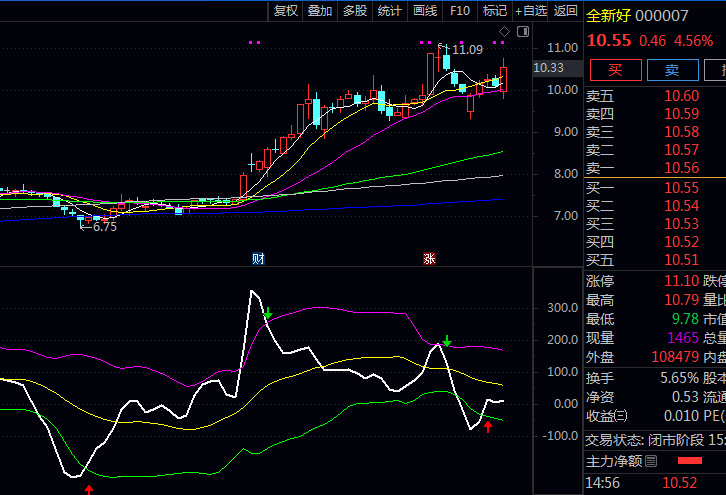Viewport: 726px width, 495px height.
Task: Toggle 叠加 overlay on the chart
Action: tap(320, 11)
